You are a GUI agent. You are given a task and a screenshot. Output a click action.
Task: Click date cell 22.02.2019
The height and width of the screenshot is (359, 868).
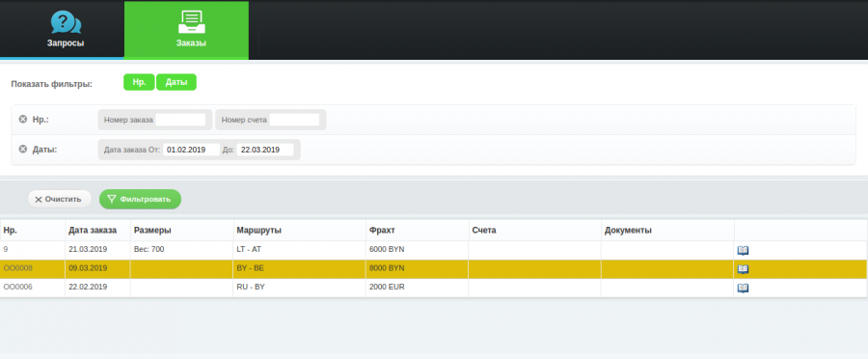tap(97, 288)
